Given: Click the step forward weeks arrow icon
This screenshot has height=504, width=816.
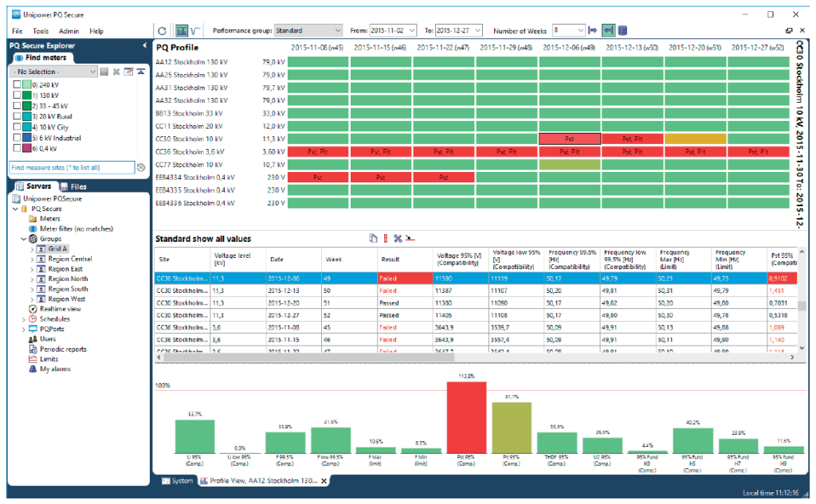Looking at the screenshot, I should (x=592, y=30).
